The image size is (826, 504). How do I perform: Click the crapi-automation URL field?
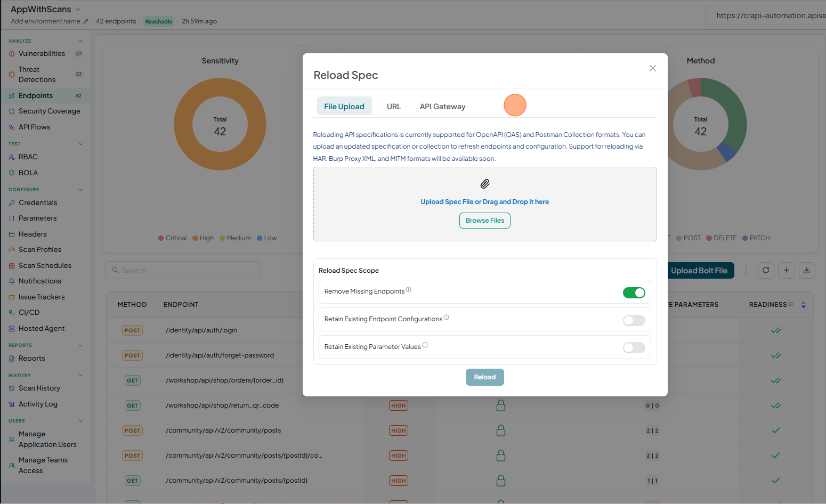(766, 15)
